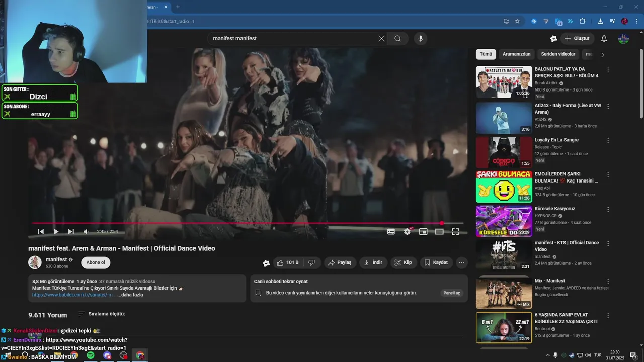Open options for 'BALONU PATLAT' video
Viewport: 644px width, 362px height.
coord(608,70)
